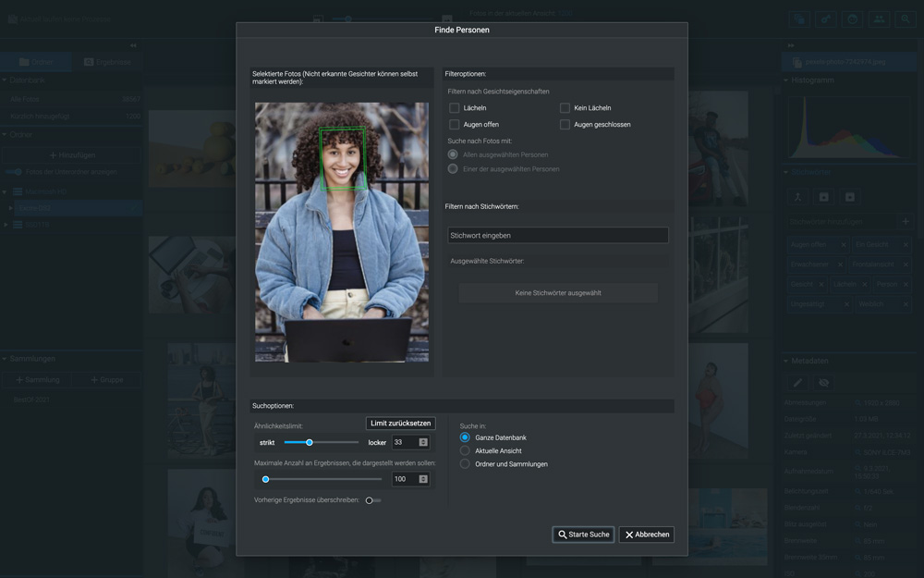The height and width of the screenshot is (578, 924).
Task: Click the stepper arrows beside value 33
Action: [423, 443]
